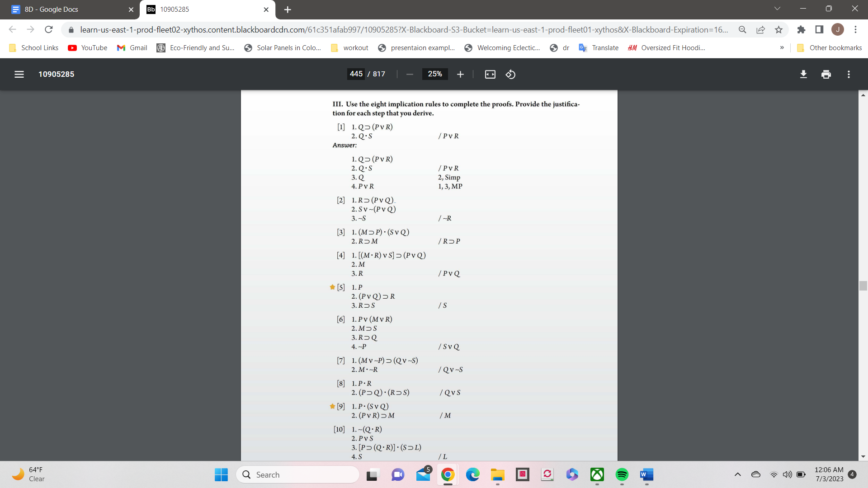This screenshot has width=868, height=488.
Task: Open a new browser tab
Action: coord(288,9)
